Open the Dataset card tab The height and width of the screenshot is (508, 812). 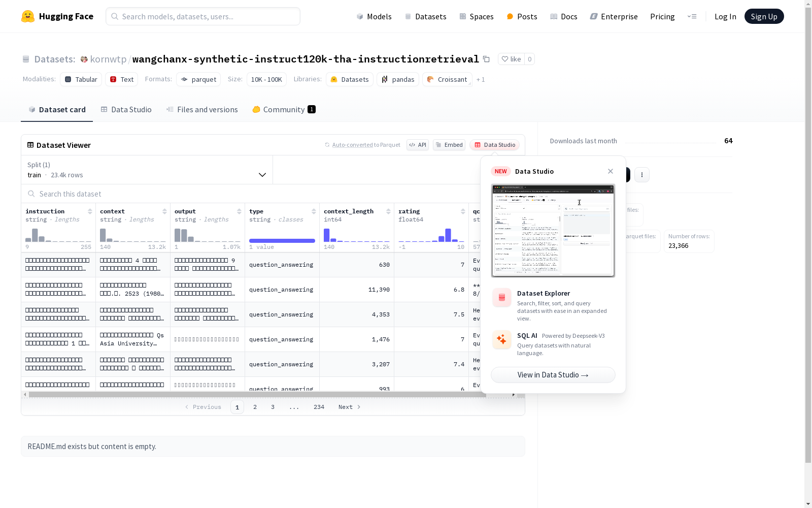pos(57,110)
